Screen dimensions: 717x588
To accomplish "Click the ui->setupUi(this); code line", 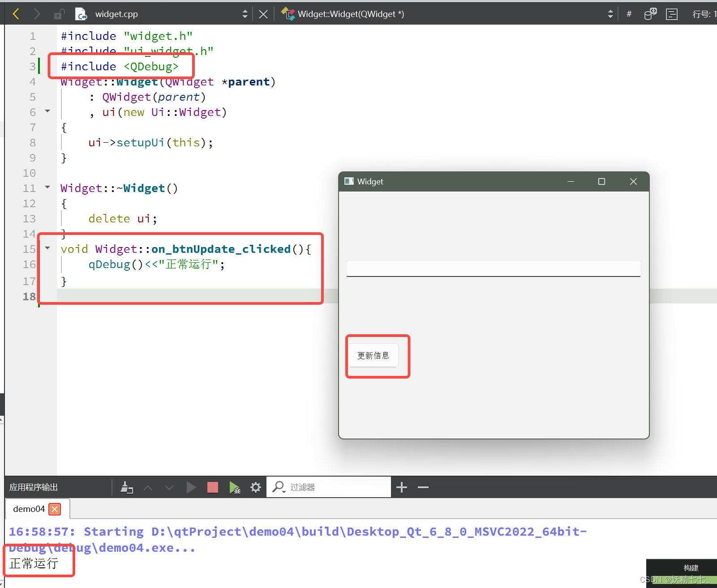I will 150,143.
